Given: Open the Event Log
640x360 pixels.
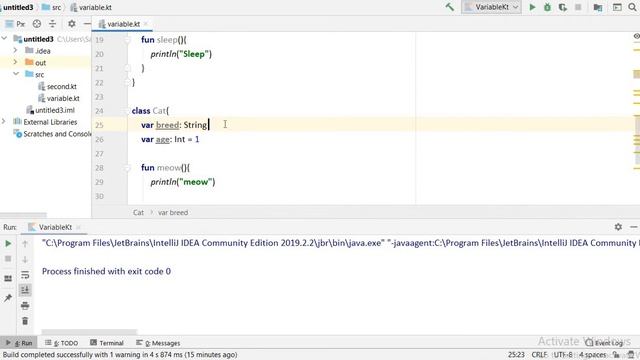Looking at the screenshot, I should tap(604, 343).
